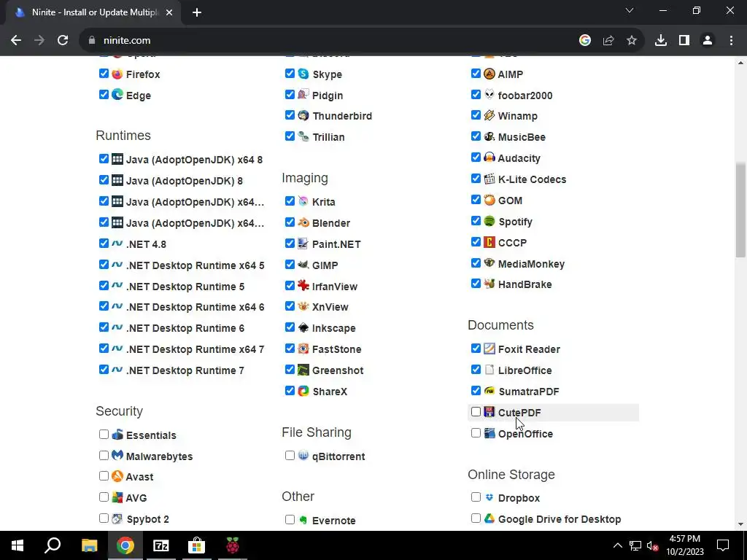This screenshot has height=560, width=747.
Task: Open 7-Zip from the taskbar
Action: pyautogui.click(x=161, y=545)
